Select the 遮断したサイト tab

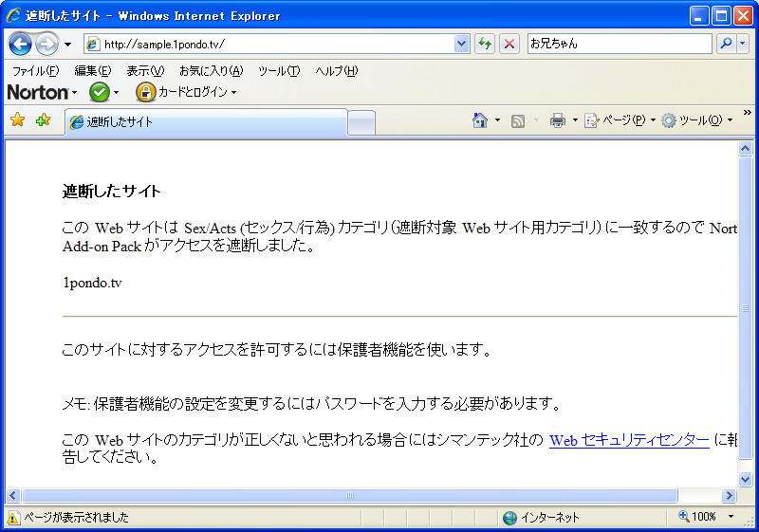207,122
